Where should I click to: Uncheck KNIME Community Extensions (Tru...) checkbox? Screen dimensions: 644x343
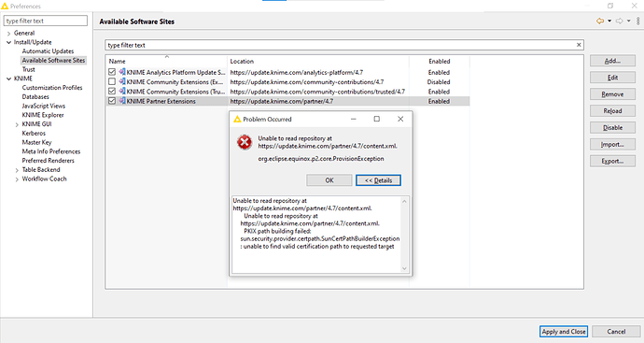112,92
